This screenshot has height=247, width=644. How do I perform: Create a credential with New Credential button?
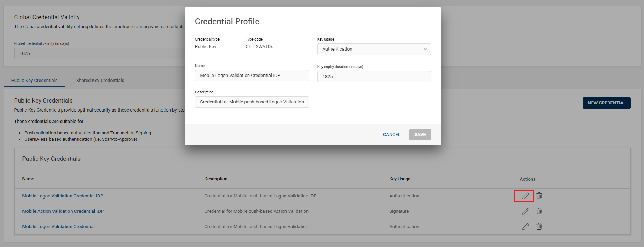click(x=606, y=103)
